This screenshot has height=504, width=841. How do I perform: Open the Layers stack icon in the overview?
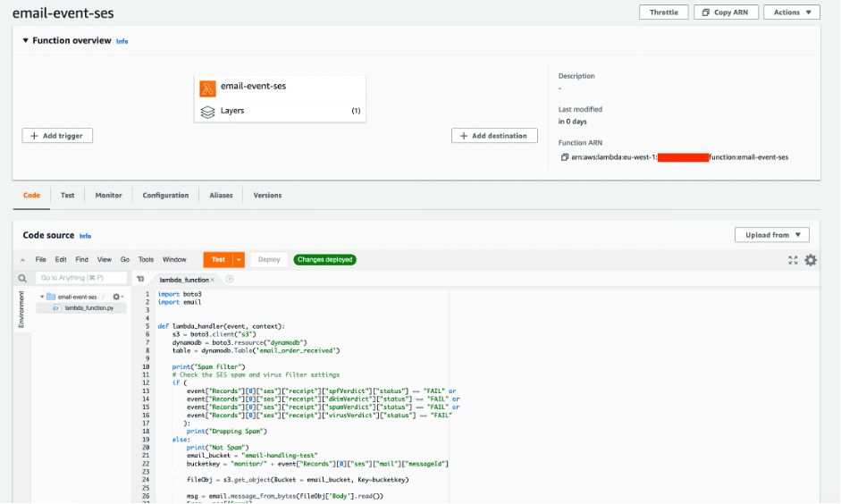coord(207,112)
